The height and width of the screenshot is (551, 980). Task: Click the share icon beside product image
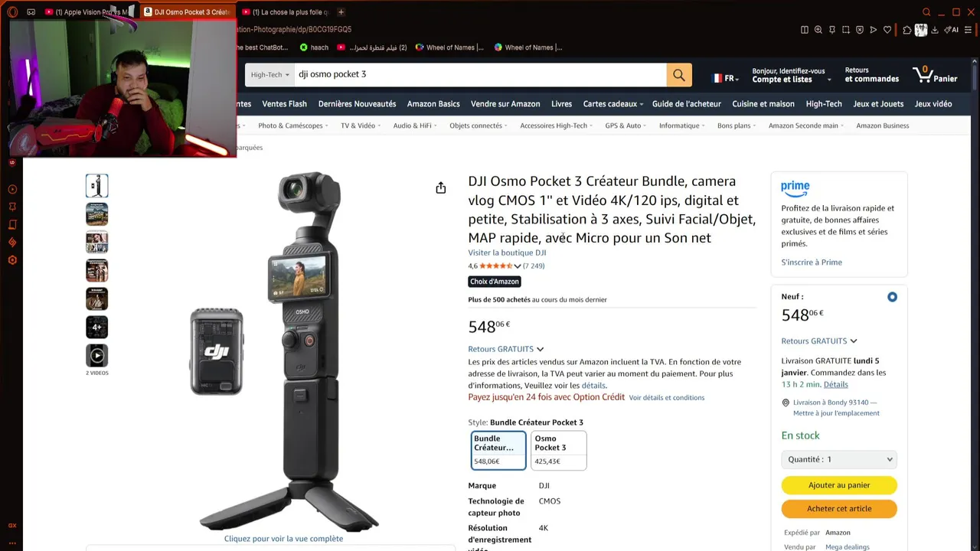(441, 187)
